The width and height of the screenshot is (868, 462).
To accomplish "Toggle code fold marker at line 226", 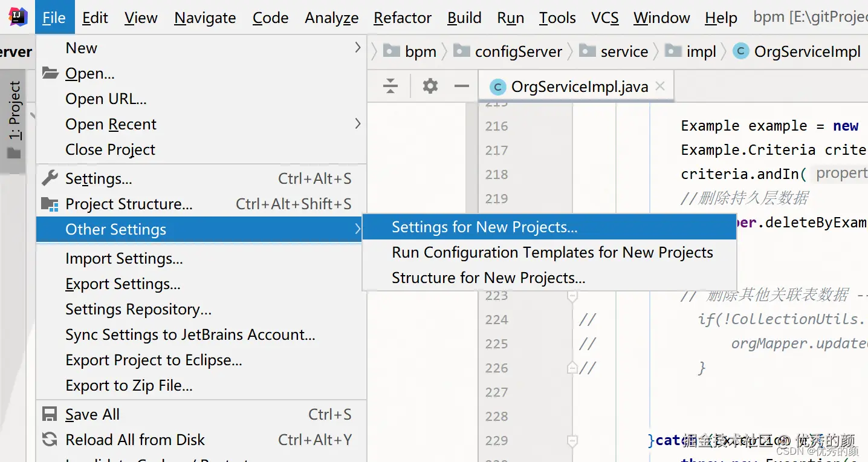I will [x=572, y=368].
